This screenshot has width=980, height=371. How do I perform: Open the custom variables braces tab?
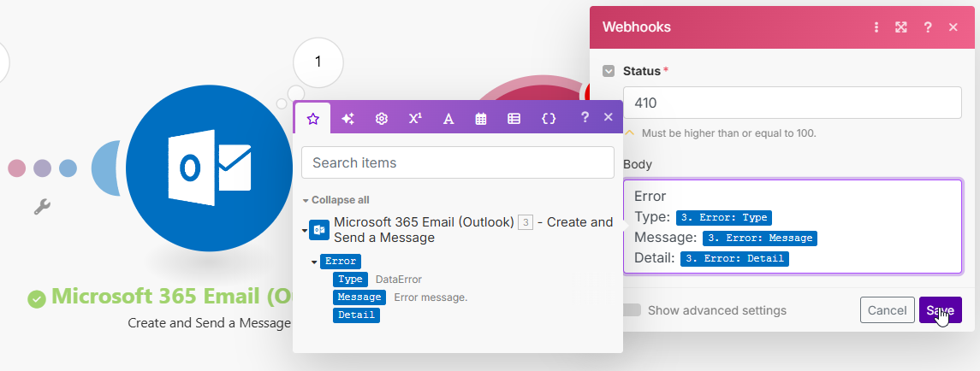(x=549, y=118)
